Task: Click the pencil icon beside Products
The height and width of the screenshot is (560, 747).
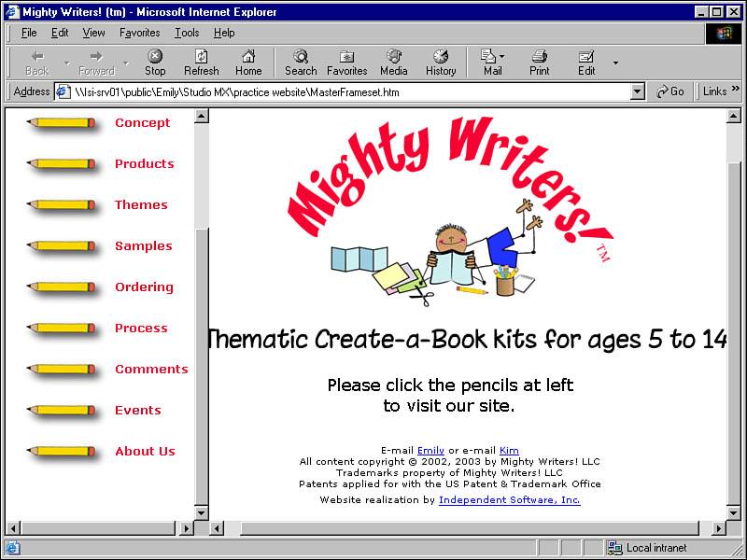Action: [61, 164]
